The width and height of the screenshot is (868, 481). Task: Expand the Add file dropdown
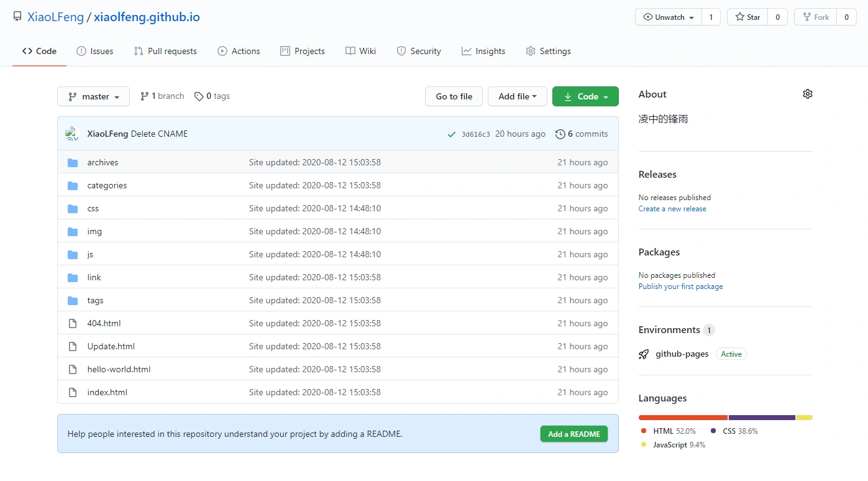click(x=517, y=96)
